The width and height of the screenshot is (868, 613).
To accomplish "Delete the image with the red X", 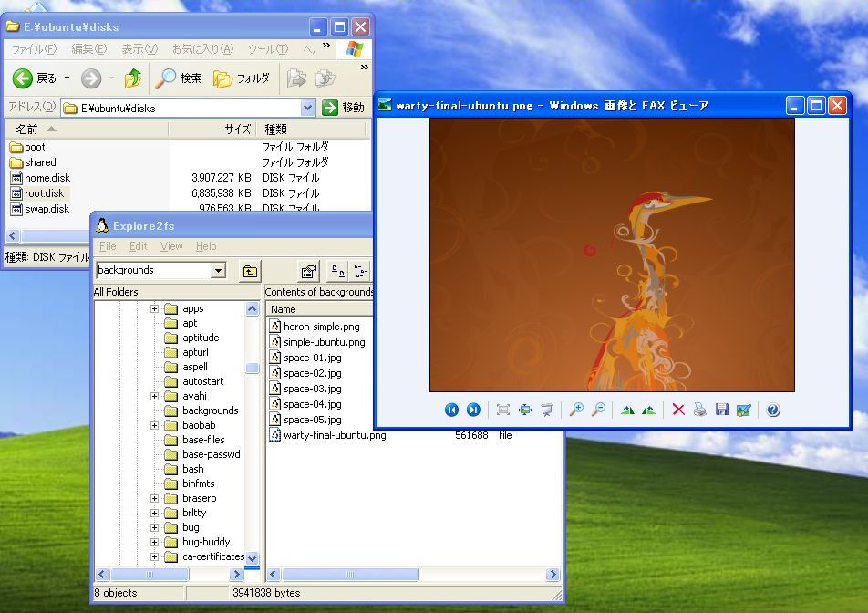I will click(678, 410).
